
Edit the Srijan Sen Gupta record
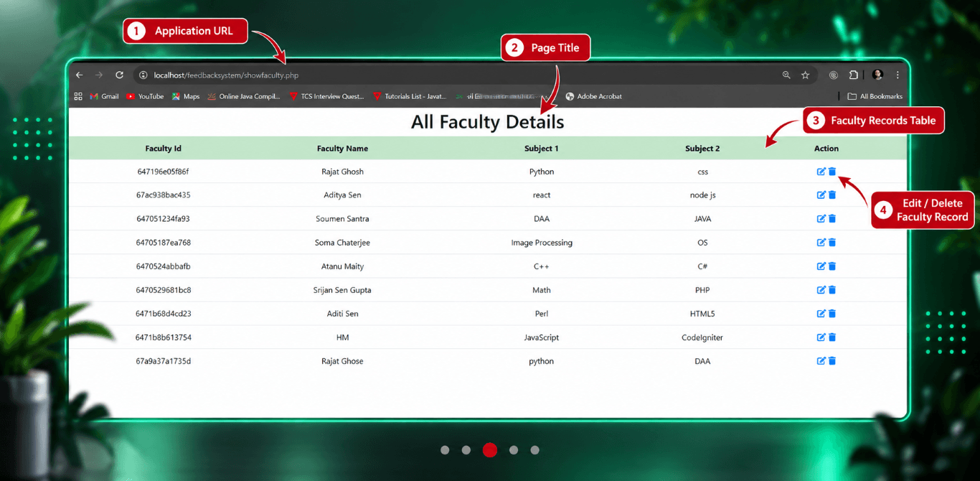tap(821, 290)
